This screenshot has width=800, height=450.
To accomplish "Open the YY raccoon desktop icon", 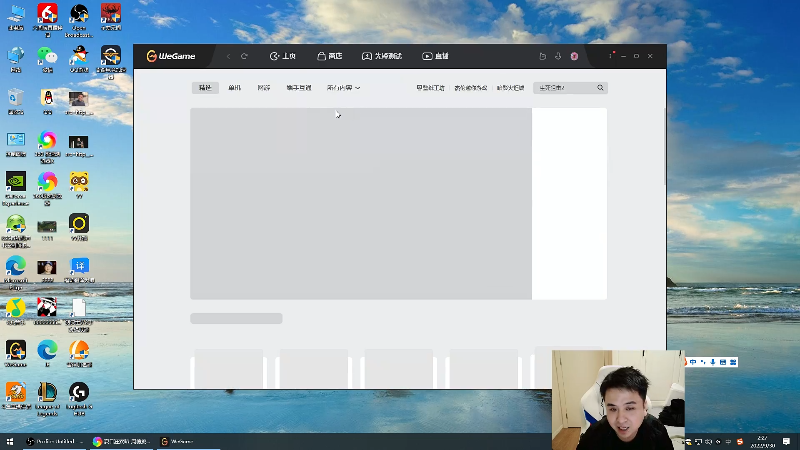I will pyautogui.click(x=79, y=185).
